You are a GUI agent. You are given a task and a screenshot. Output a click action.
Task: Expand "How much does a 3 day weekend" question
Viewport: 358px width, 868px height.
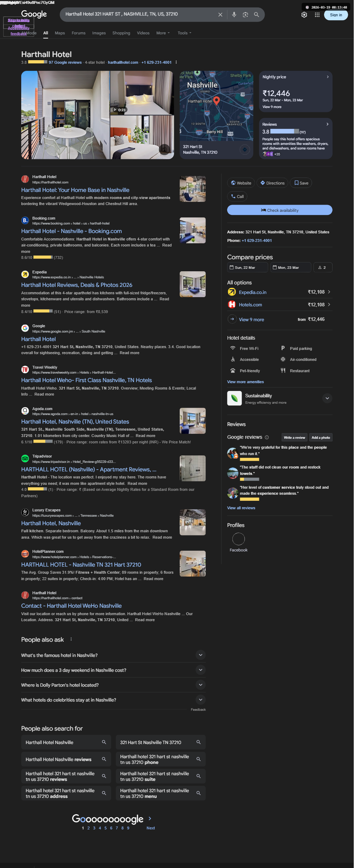tap(201, 670)
